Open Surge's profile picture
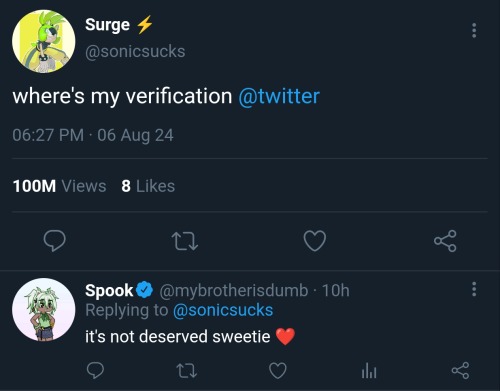500x391 pixels. [x=44, y=41]
